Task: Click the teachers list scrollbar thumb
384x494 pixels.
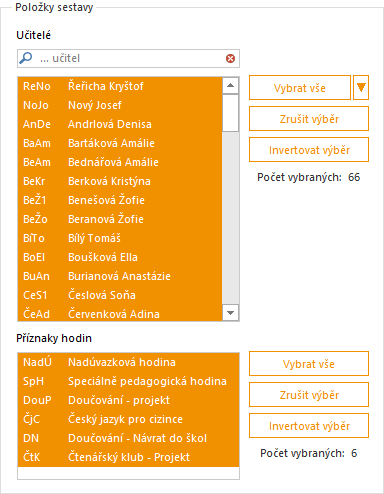Action: coord(230,113)
